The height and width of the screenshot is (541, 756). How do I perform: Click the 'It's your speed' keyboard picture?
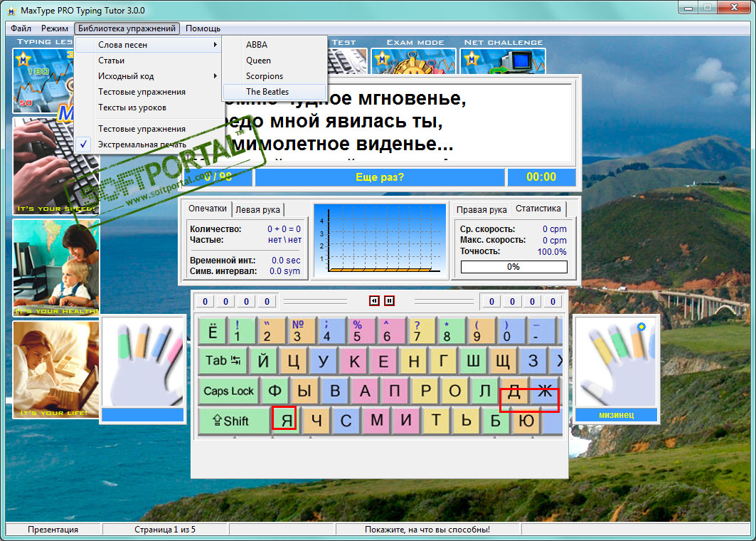pos(56,166)
